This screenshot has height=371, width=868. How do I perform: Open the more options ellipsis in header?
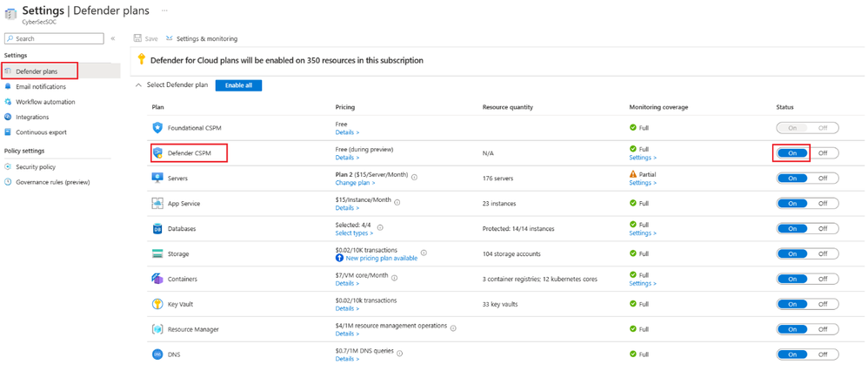pyautogui.click(x=164, y=11)
